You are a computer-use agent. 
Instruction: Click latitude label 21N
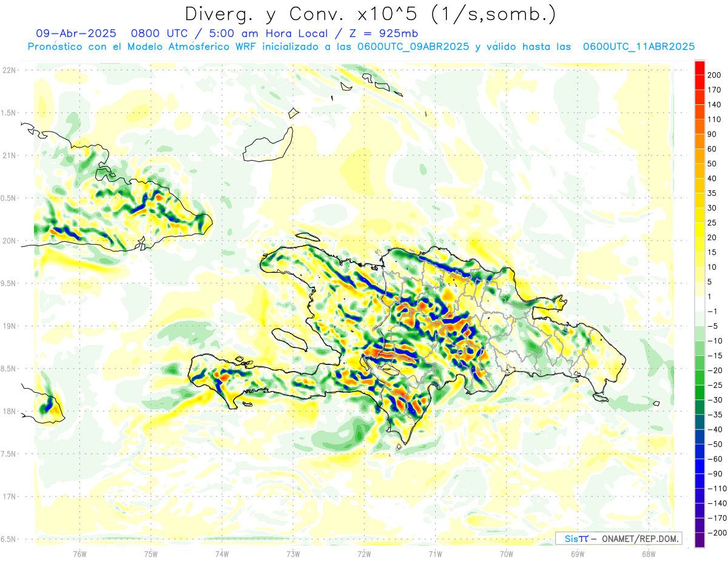(9, 156)
